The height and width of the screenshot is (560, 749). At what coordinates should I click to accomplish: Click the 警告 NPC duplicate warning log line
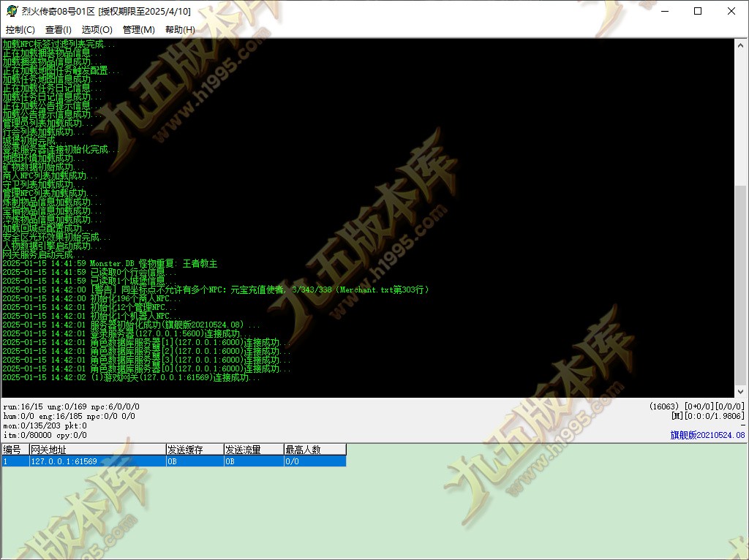(216, 290)
